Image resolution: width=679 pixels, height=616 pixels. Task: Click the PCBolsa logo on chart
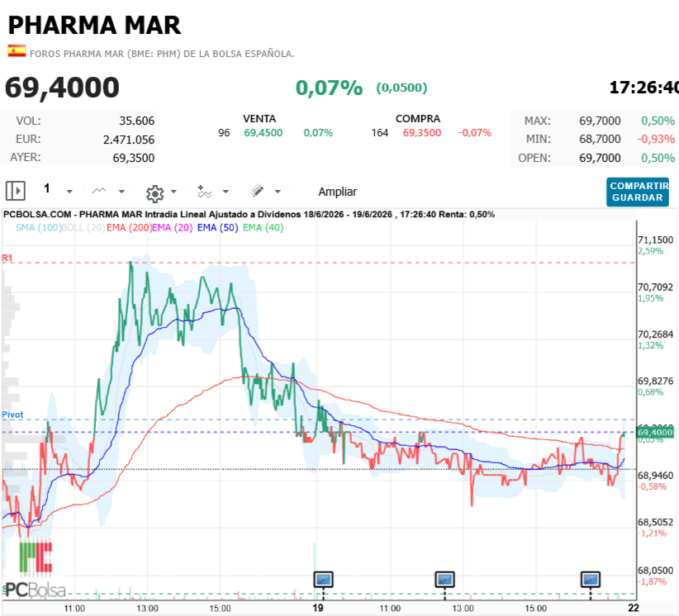tap(35, 569)
